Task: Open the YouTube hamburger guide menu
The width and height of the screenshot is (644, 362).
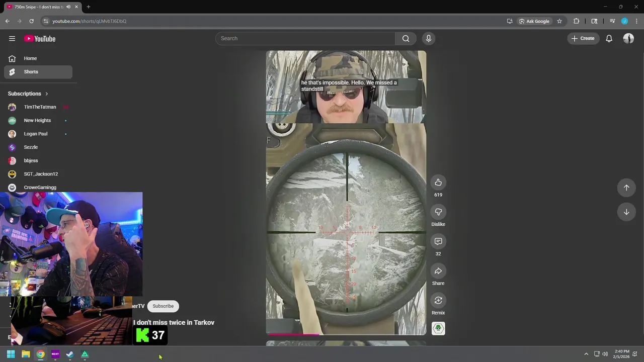Action: click(12, 39)
